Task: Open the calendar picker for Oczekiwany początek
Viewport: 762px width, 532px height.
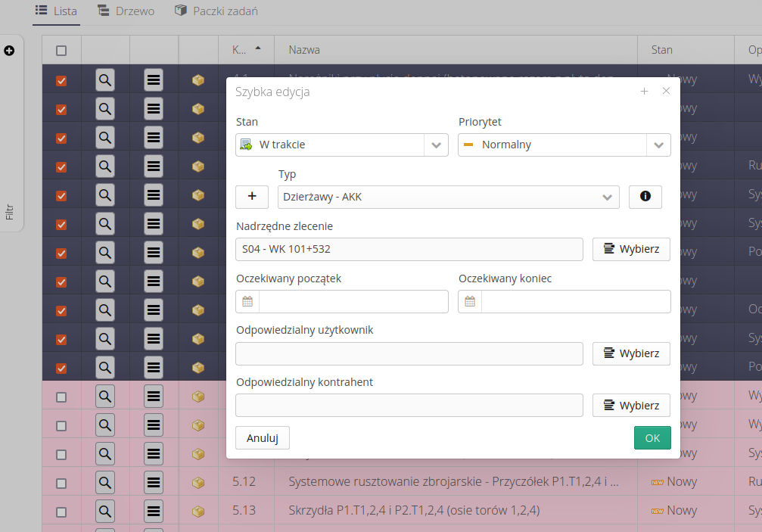Action: (247, 301)
